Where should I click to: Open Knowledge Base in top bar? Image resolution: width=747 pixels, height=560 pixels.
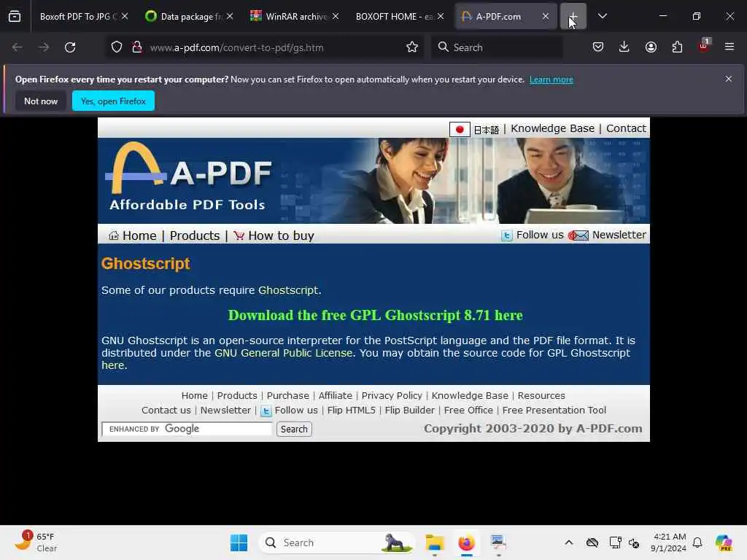(553, 128)
